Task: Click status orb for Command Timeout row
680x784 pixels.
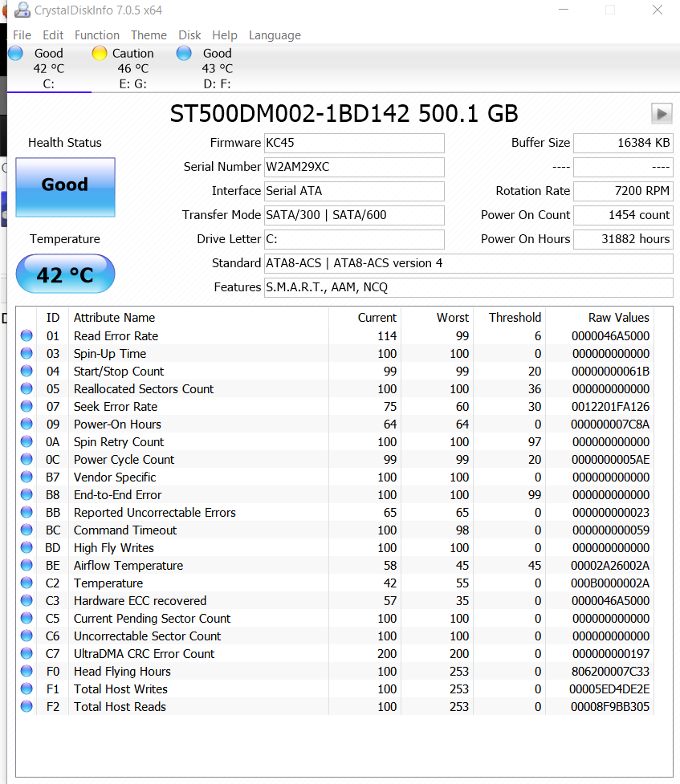Action: [x=26, y=530]
